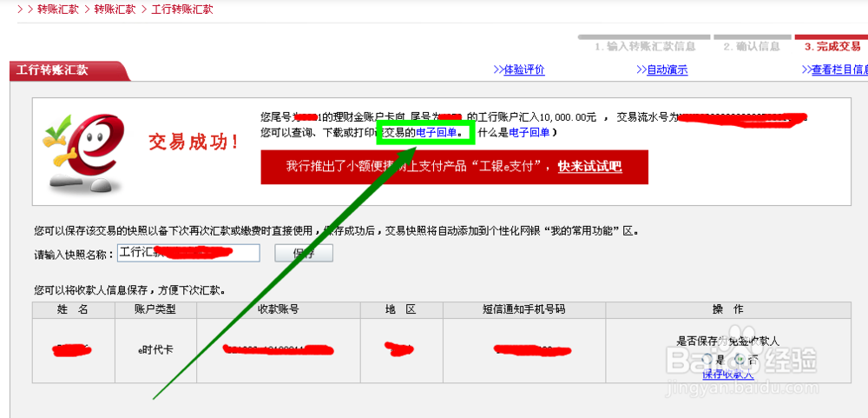Click the 姓 名 column header
Screen dimensions: 868x418
pos(74,310)
